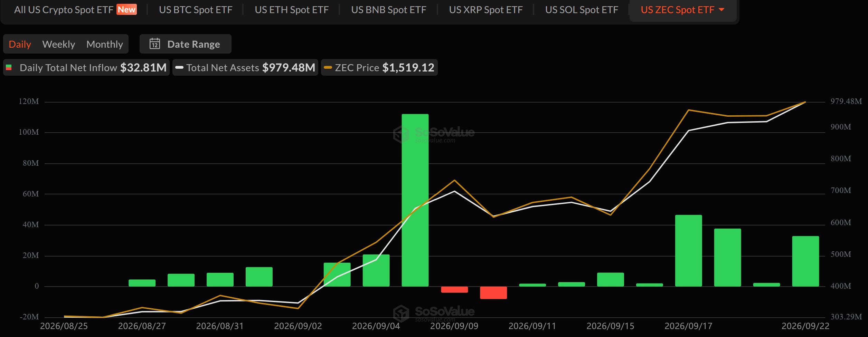Click the green bar at 2026/09/11
The image size is (868, 337).
[532, 285]
